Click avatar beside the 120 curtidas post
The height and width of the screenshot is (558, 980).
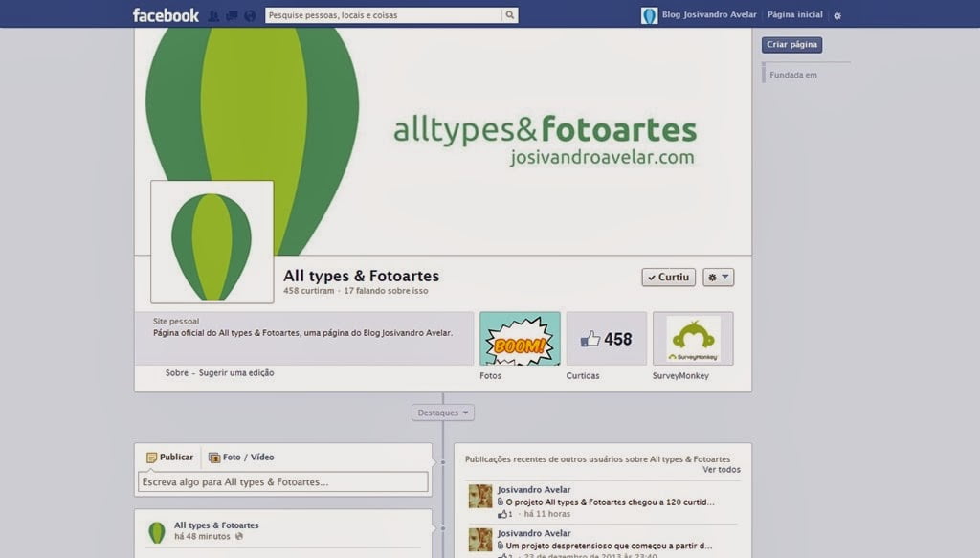click(x=480, y=496)
